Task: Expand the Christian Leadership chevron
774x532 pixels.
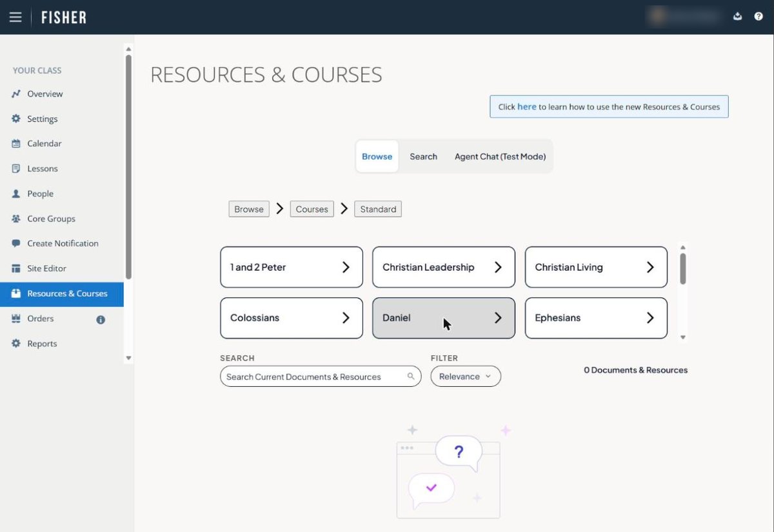Action: 498,267
